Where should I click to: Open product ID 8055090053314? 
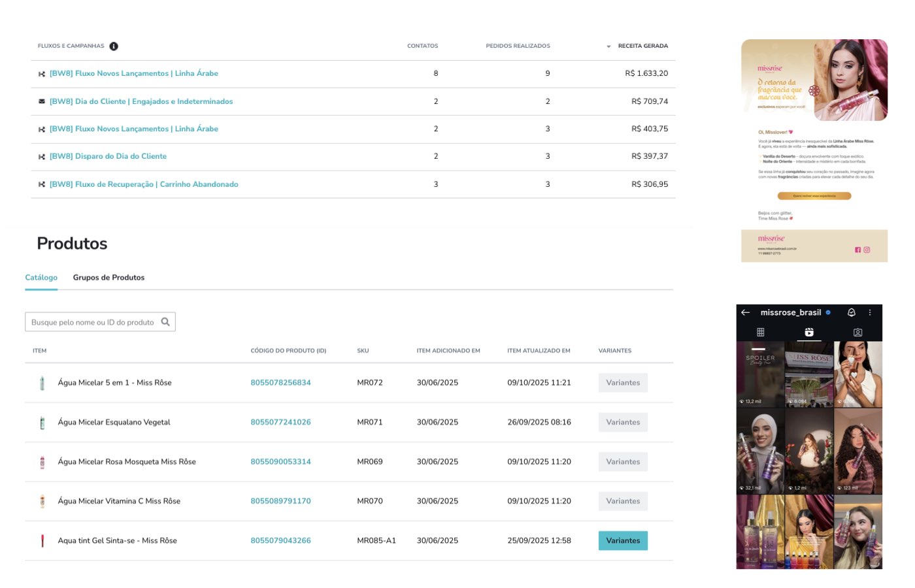tap(281, 462)
